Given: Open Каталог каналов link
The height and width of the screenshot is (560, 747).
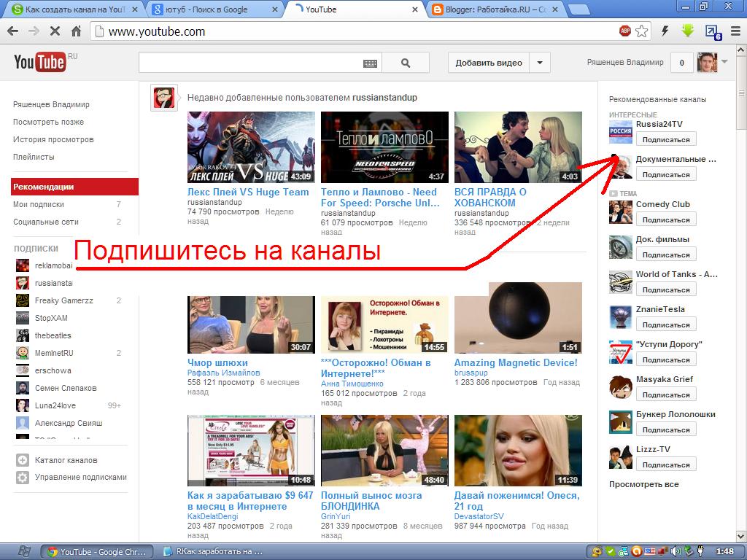Looking at the screenshot, I should click(66, 460).
